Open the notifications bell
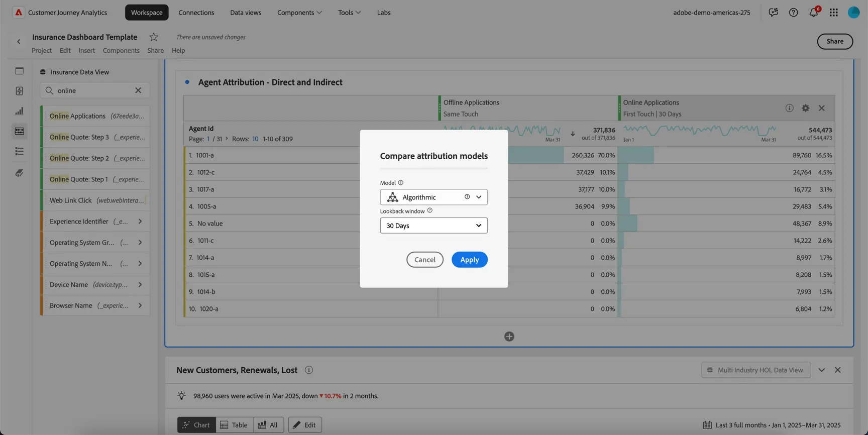Image resolution: width=868 pixels, height=435 pixels. click(x=814, y=12)
